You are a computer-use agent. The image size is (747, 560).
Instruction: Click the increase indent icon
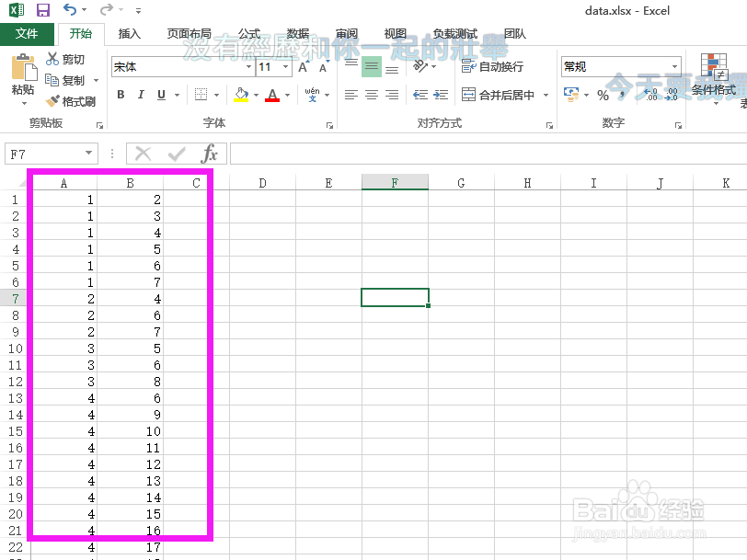tap(441, 95)
